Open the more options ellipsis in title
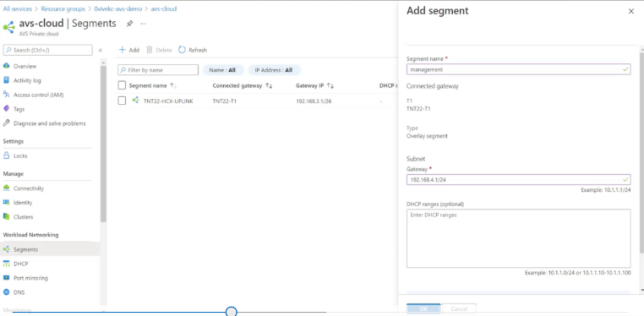The height and width of the screenshot is (316, 644). 144,24
